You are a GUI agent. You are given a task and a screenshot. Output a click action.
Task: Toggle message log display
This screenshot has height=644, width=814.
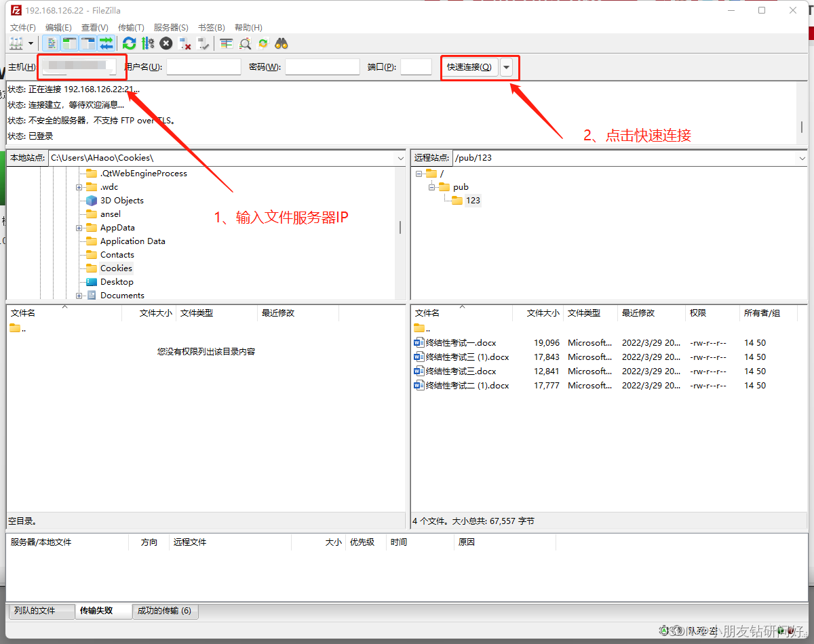pyautogui.click(x=52, y=43)
